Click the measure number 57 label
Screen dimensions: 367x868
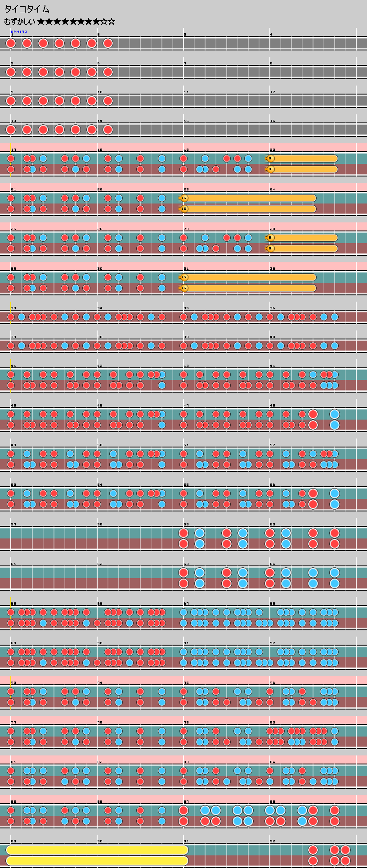[13, 524]
